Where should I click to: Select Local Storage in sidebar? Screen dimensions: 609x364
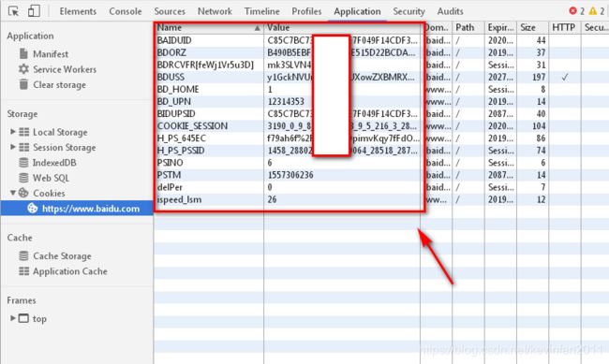[x=60, y=132]
